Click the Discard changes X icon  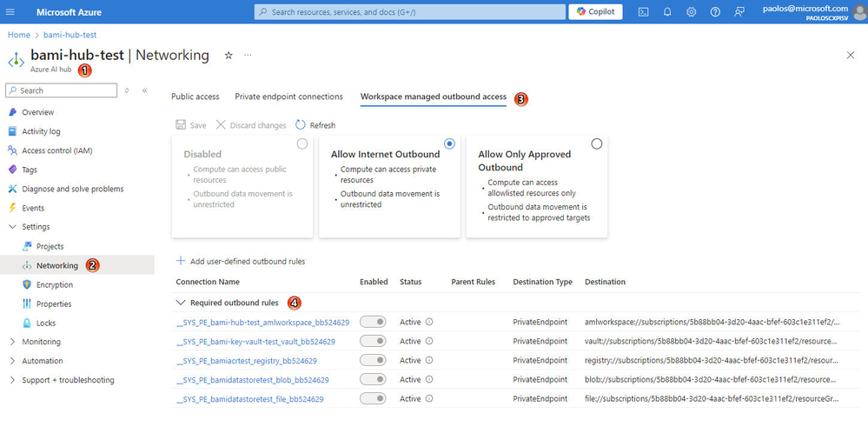221,125
